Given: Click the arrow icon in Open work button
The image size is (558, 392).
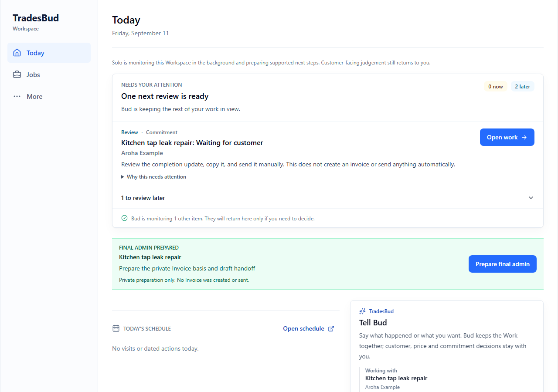Looking at the screenshot, I should [x=524, y=137].
